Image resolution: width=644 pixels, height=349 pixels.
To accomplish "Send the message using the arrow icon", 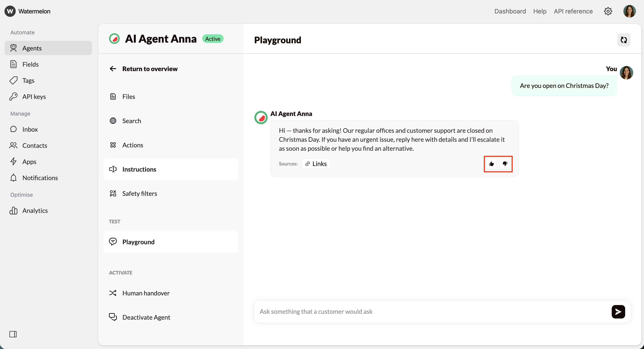I will (x=618, y=312).
